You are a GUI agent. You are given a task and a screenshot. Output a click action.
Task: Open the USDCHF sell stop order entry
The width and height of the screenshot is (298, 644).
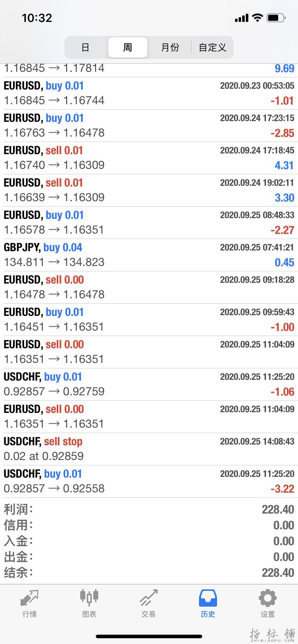click(149, 449)
